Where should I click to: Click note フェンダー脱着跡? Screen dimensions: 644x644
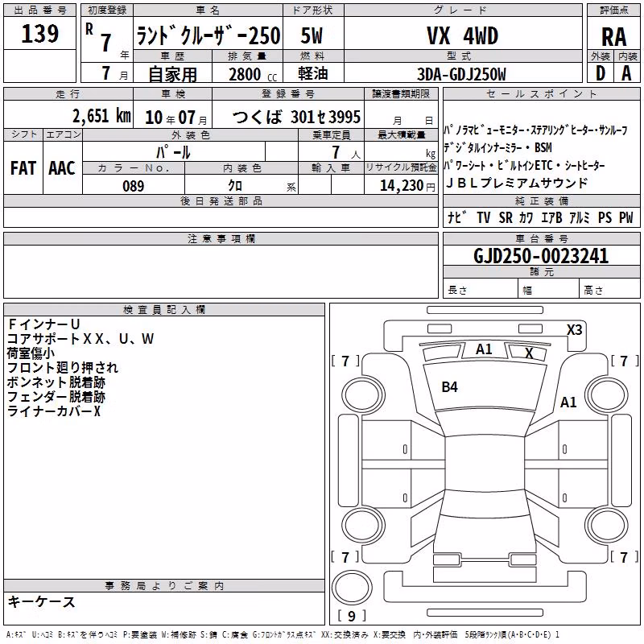[56, 397]
